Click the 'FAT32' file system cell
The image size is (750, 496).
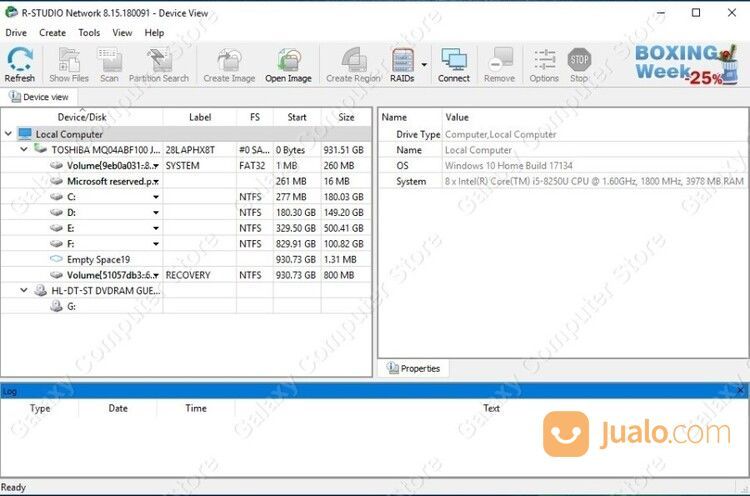(x=252, y=166)
